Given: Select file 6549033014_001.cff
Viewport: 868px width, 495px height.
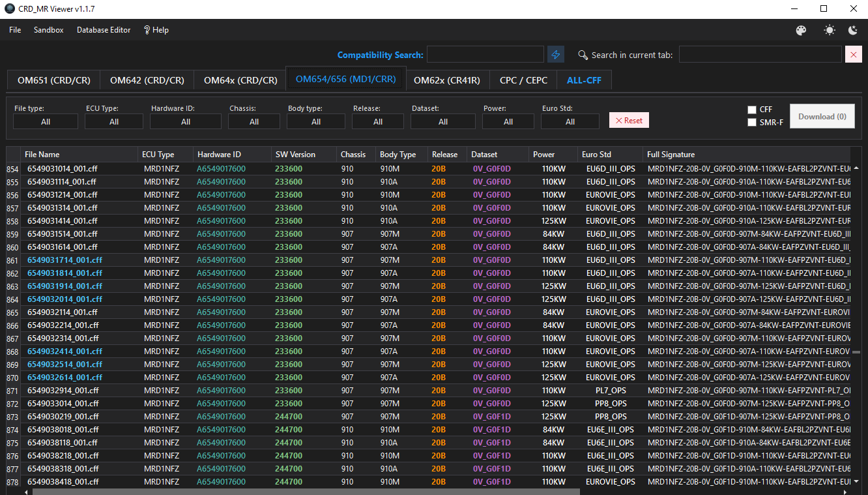Looking at the screenshot, I should [63, 404].
